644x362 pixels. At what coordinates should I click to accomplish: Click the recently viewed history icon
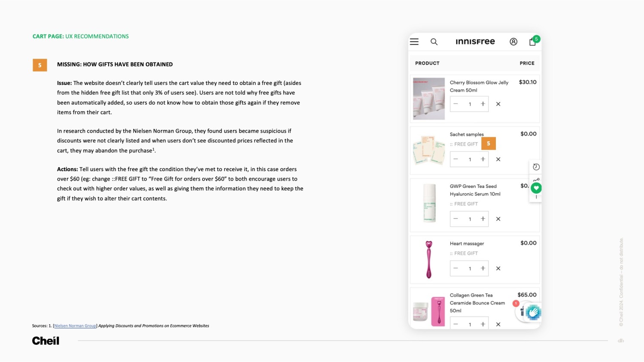point(536,167)
